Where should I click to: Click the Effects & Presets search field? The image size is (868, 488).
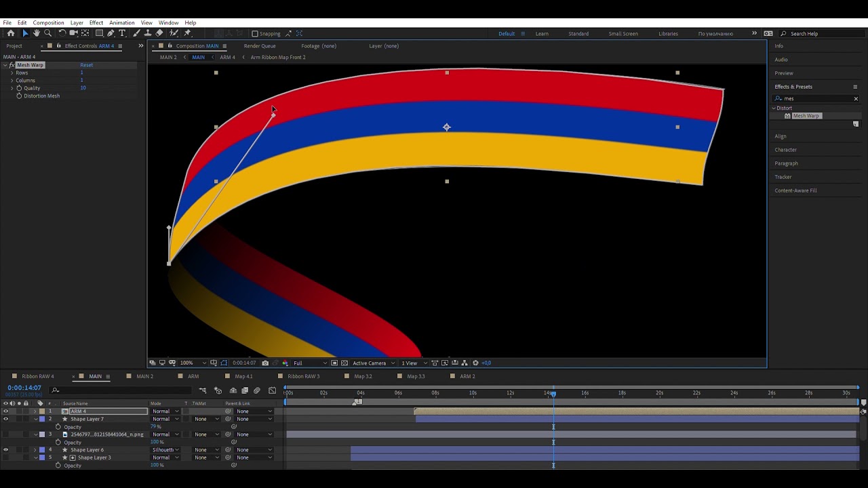pyautogui.click(x=816, y=99)
